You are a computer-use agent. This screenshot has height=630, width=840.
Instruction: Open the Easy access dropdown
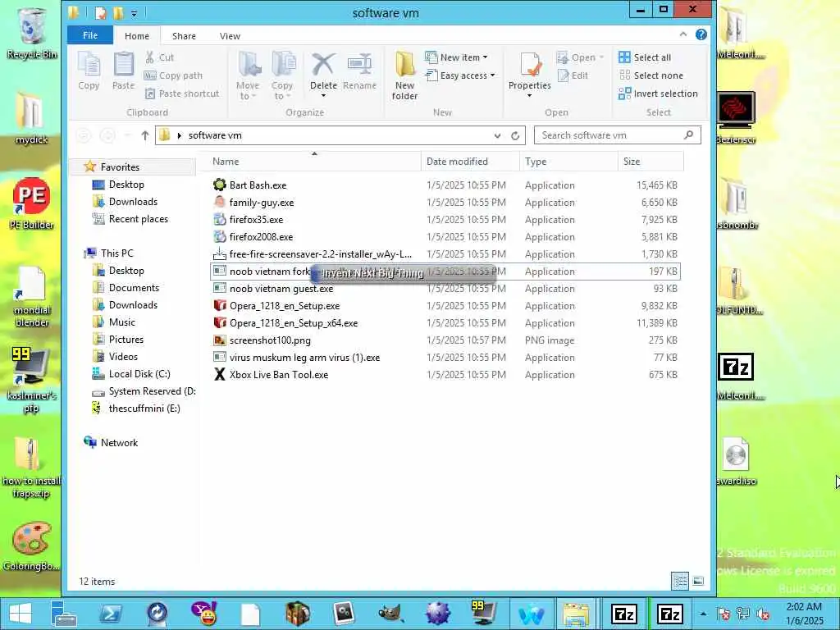[459, 75]
